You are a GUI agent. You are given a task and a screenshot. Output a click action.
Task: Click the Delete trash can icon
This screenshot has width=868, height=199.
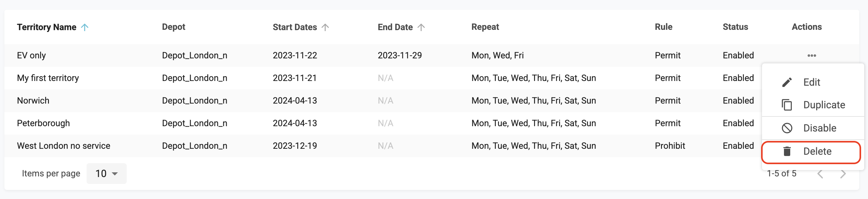[x=787, y=151]
